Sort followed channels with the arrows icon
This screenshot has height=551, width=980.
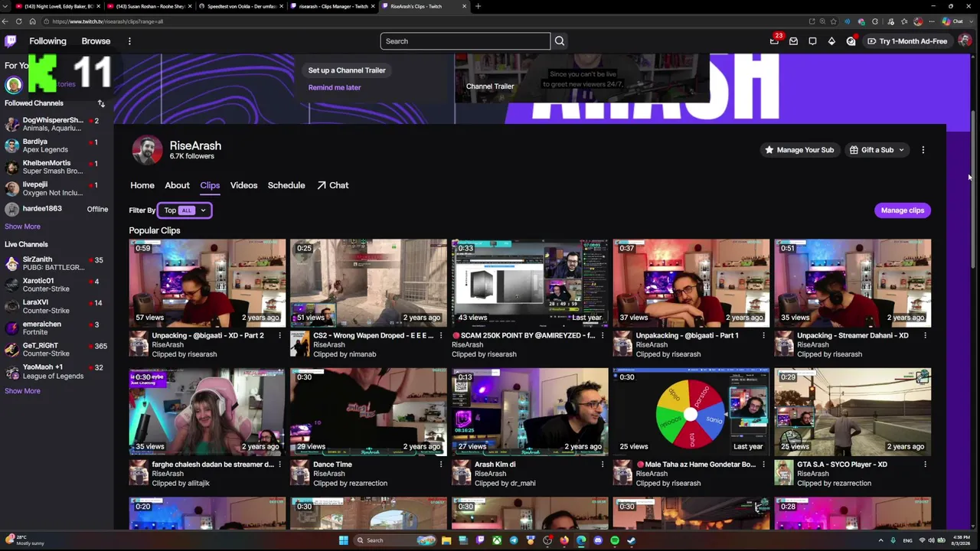(101, 103)
